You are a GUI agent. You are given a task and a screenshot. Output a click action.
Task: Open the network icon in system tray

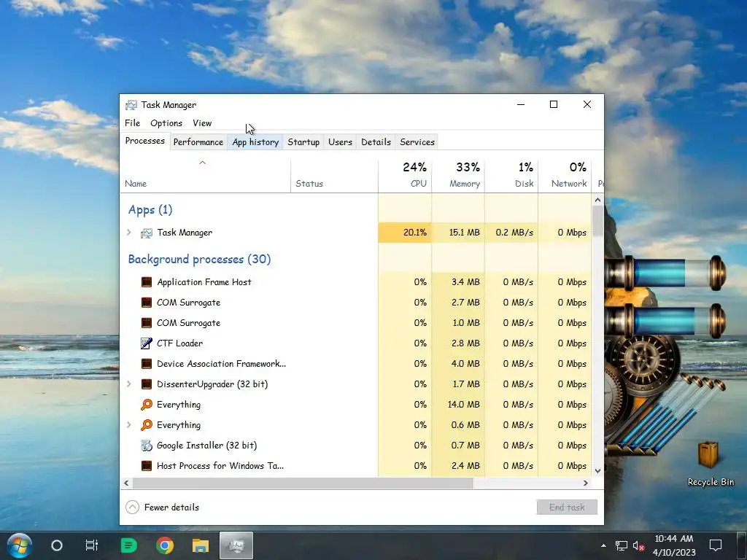pyautogui.click(x=622, y=545)
